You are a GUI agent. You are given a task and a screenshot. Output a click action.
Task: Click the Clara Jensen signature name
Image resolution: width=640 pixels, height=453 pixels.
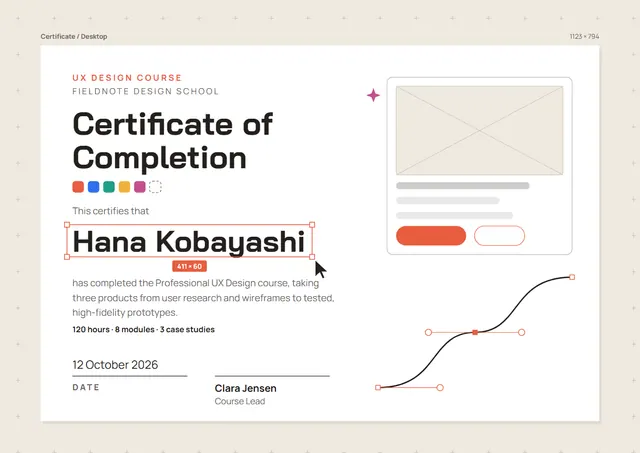[245, 388]
